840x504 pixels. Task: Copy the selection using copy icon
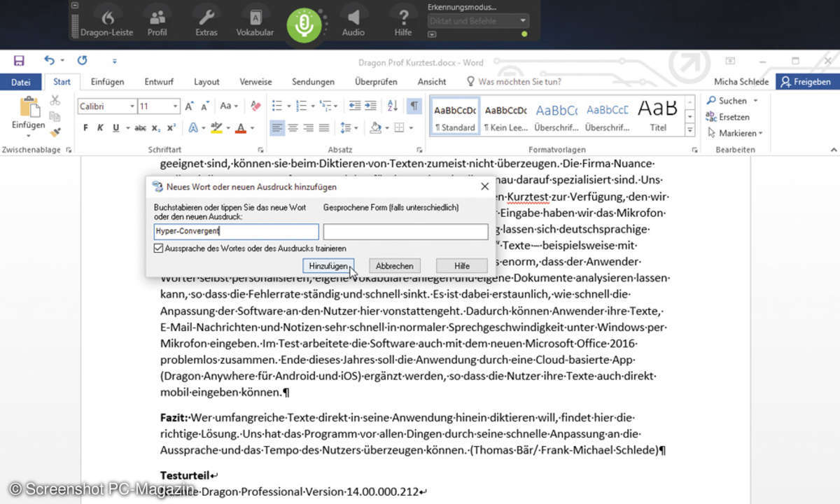pos(55,116)
